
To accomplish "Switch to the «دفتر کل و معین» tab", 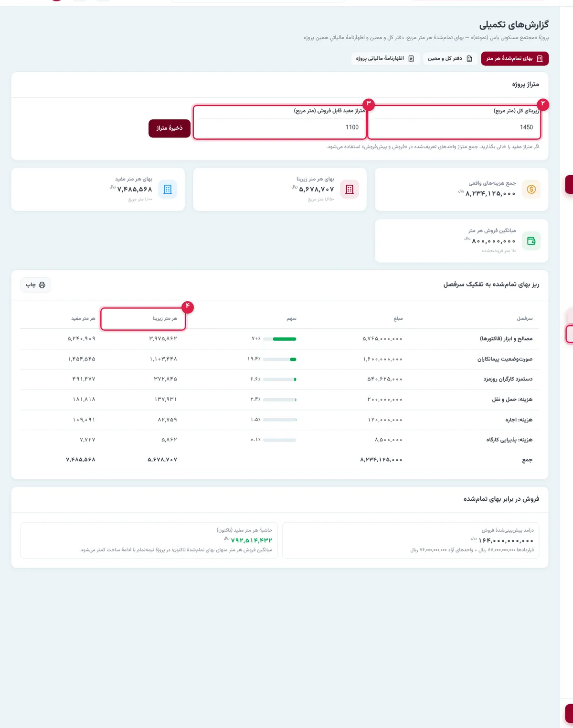I will pos(450,59).
